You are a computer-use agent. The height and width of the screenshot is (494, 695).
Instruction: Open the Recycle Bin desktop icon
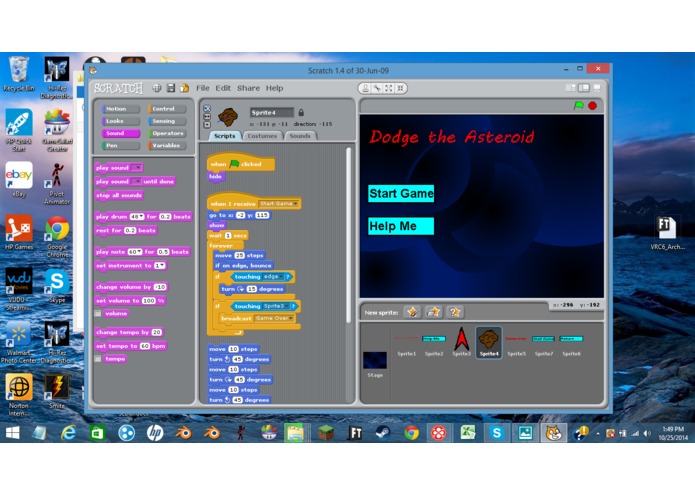coord(19,74)
